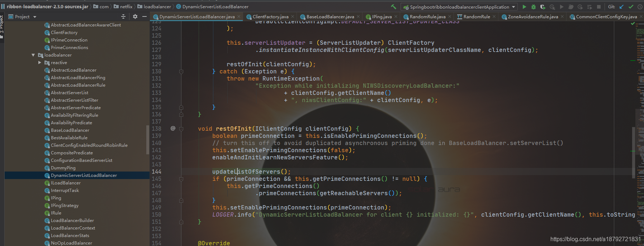644x246 pixels.
Task: Collapse the loadbalancer package folder
Action: 33,55
